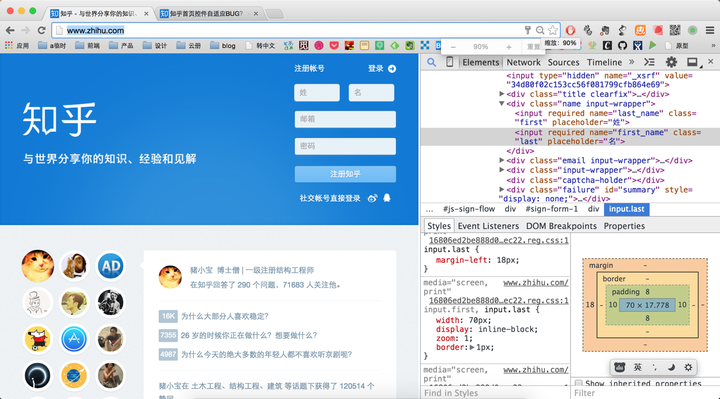The height and width of the screenshot is (399, 720).
Task: Click the zoom magnifier icon in the address bar
Action: tap(540, 30)
